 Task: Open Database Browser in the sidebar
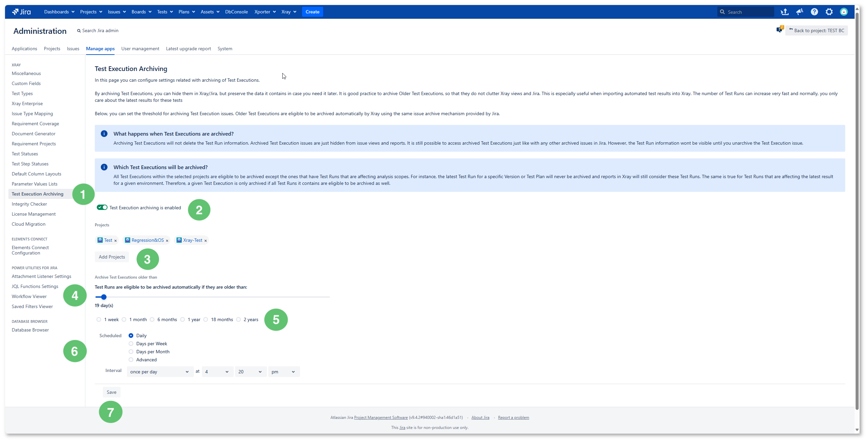click(30, 330)
